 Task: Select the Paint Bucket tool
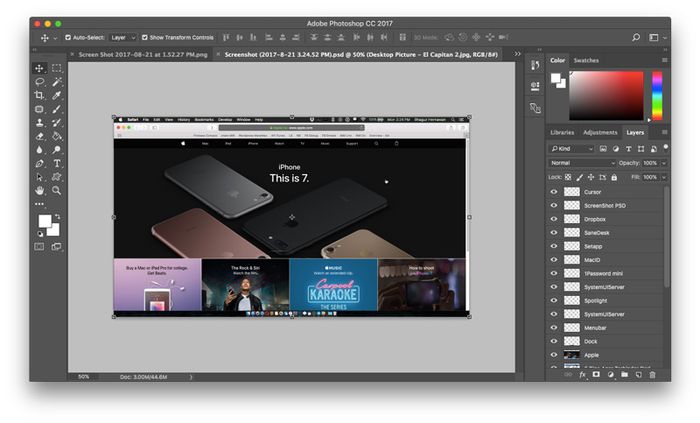[x=56, y=136]
